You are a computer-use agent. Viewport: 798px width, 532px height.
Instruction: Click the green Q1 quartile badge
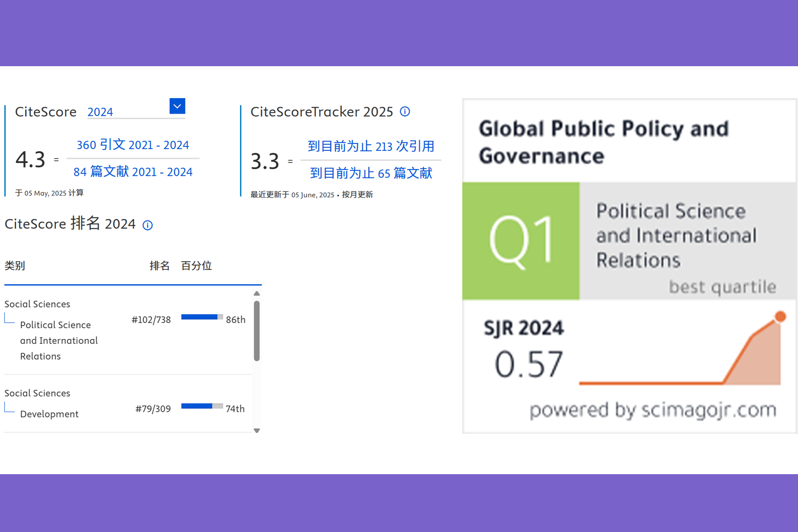(521, 241)
